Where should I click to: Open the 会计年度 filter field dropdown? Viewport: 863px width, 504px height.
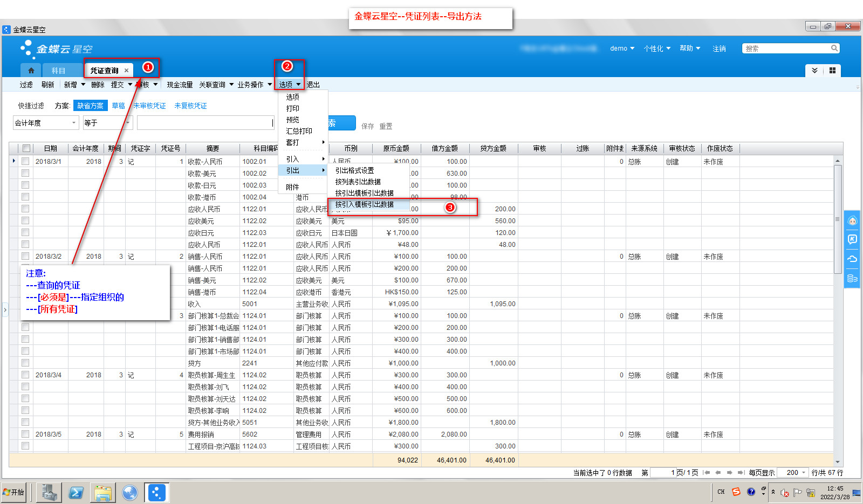[74, 123]
